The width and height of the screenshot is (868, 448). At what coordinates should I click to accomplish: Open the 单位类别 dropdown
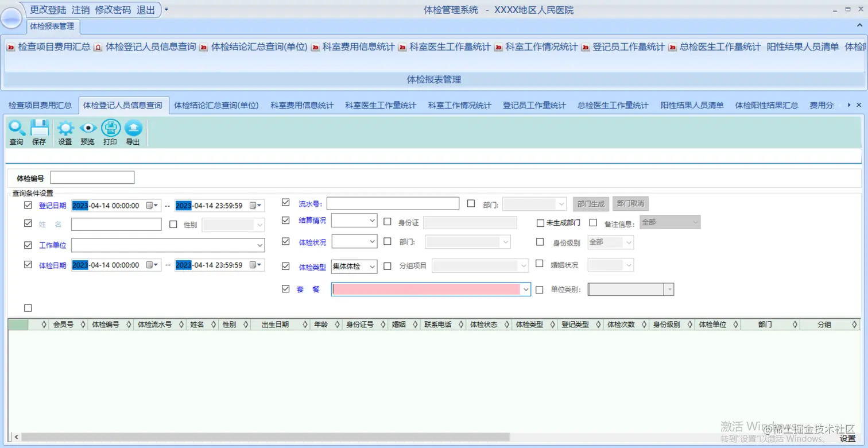pyautogui.click(x=669, y=290)
